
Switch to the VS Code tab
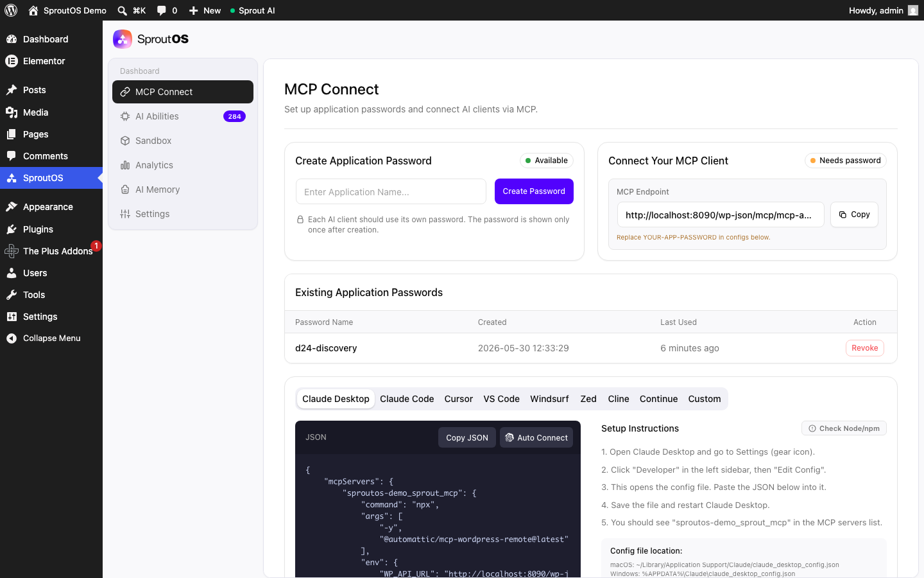coord(502,399)
